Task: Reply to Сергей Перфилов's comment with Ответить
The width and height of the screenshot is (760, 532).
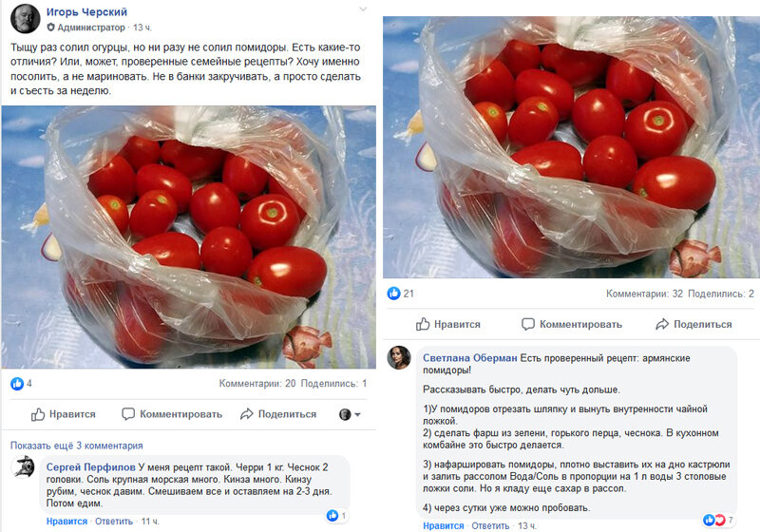Action: (x=113, y=522)
